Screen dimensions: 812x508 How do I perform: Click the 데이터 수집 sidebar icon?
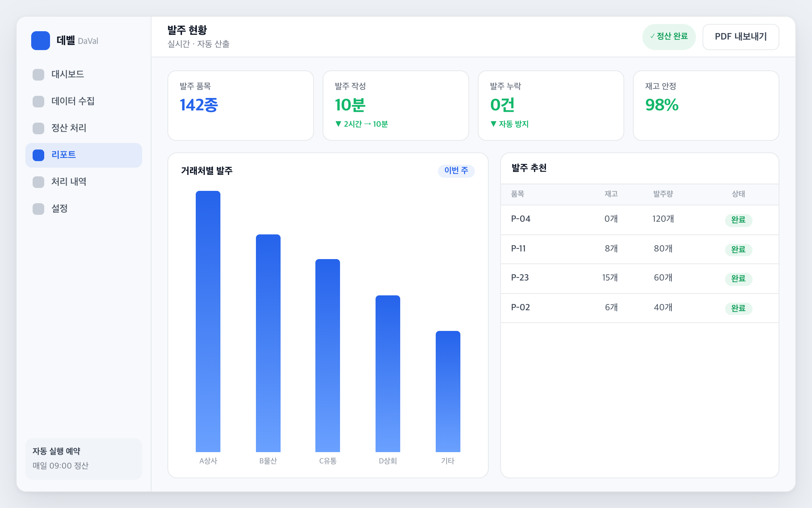point(38,101)
